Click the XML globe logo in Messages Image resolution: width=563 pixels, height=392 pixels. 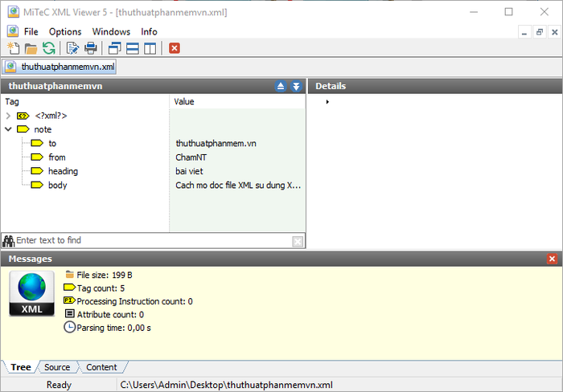click(32, 293)
